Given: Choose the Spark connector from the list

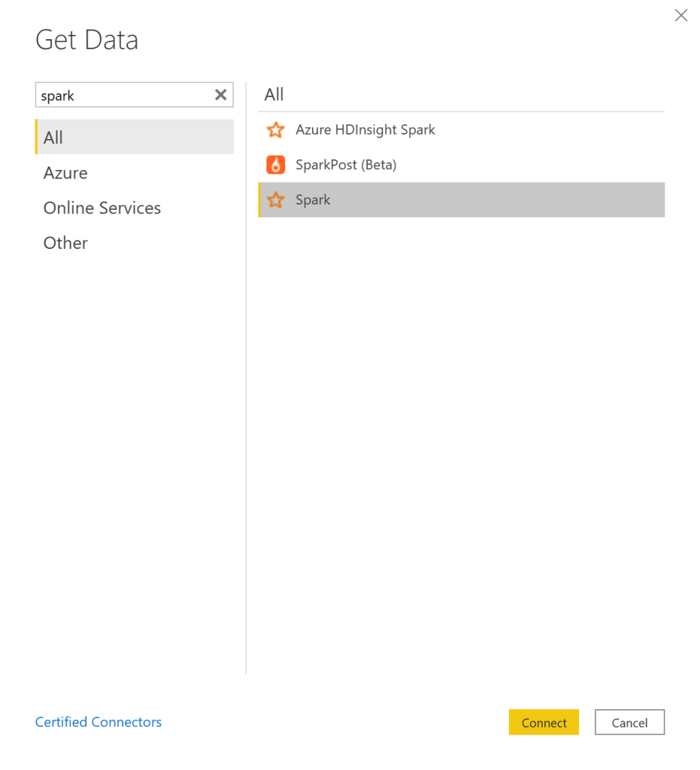Looking at the screenshot, I should coord(313,199).
